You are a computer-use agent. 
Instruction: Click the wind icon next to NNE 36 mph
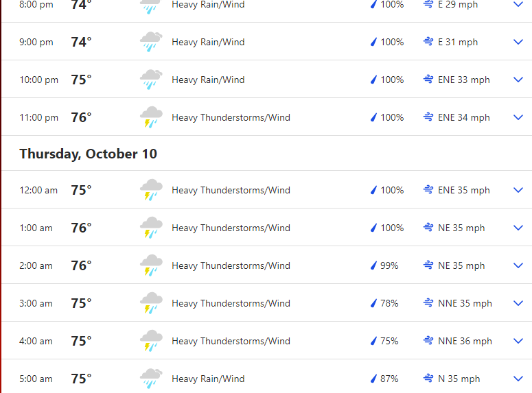pos(429,341)
